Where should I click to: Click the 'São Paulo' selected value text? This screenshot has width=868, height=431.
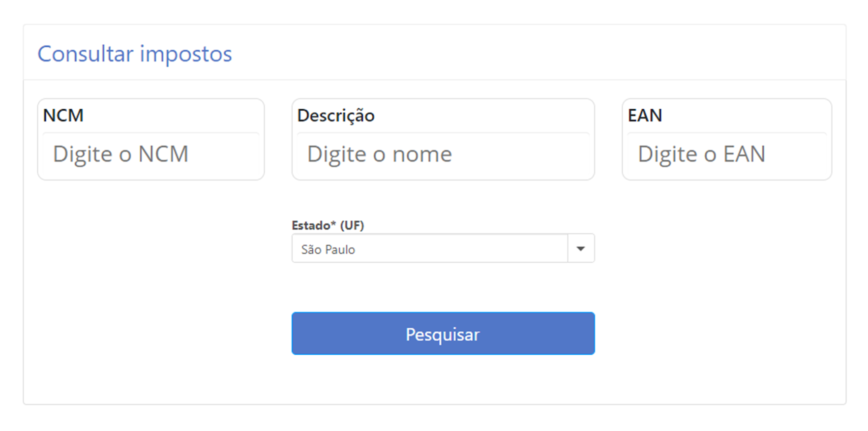point(328,249)
